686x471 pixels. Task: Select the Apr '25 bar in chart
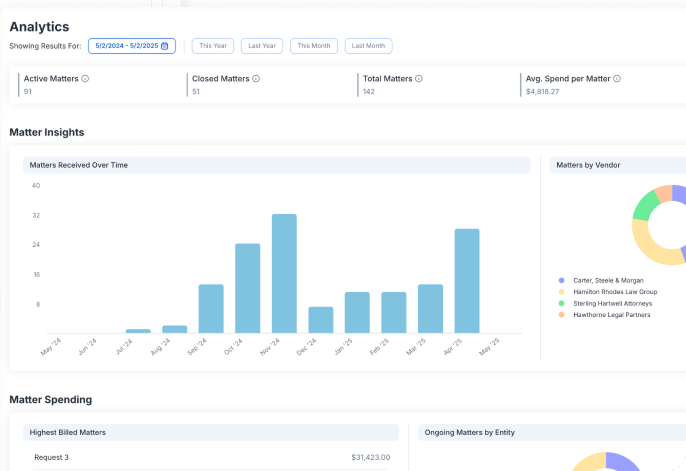pos(467,281)
